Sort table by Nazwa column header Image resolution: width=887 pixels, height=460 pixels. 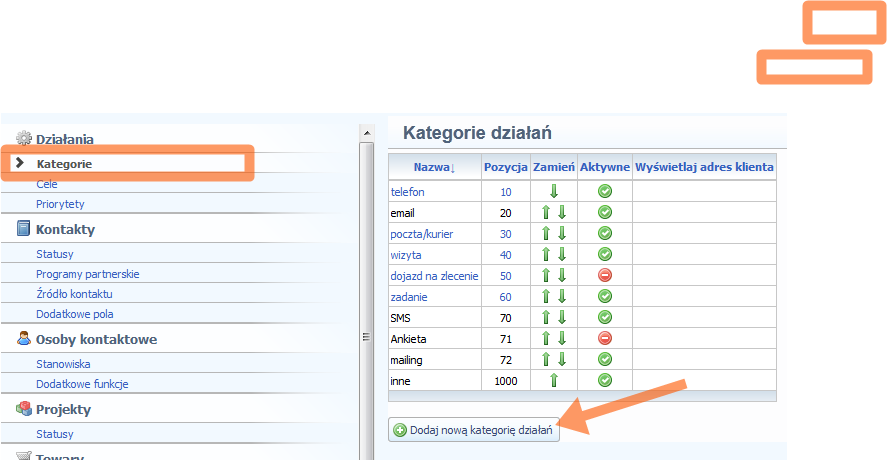point(434,167)
